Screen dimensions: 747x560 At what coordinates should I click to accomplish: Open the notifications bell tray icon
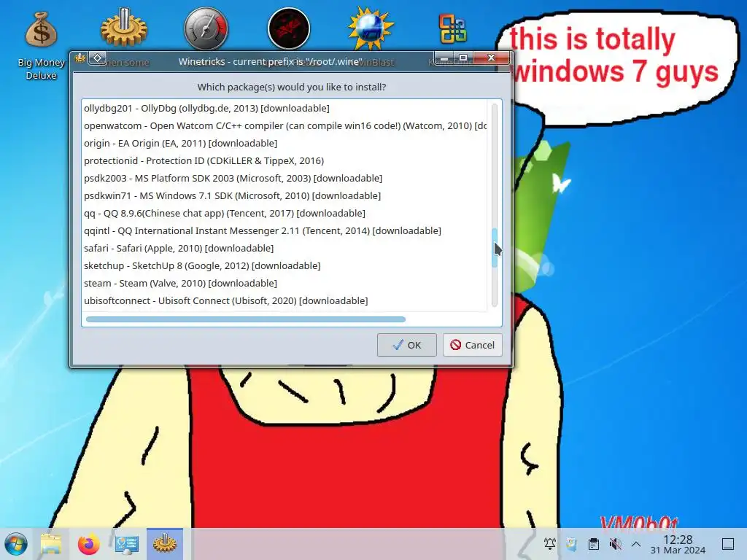550,543
